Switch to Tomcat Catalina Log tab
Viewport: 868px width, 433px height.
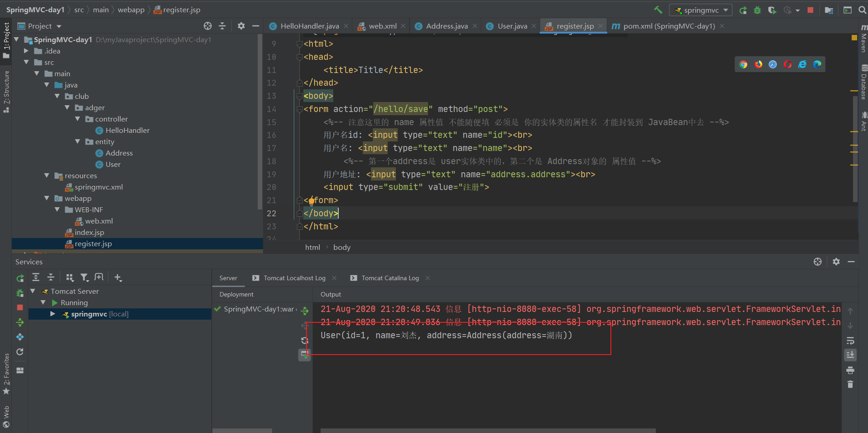[390, 278]
